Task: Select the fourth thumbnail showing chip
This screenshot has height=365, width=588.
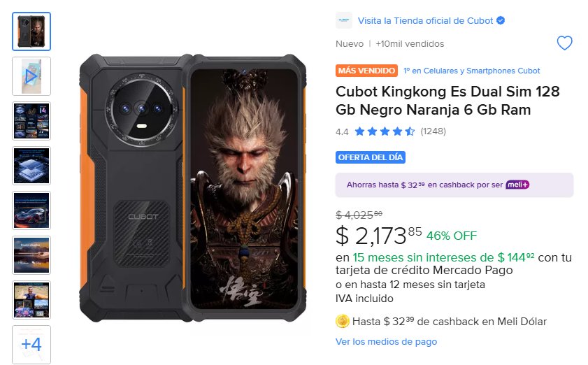Action: (31, 165)
